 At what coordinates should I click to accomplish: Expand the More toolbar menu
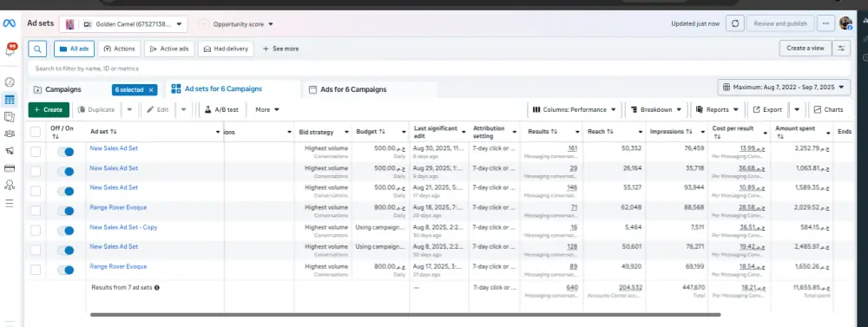coord(267,109)
